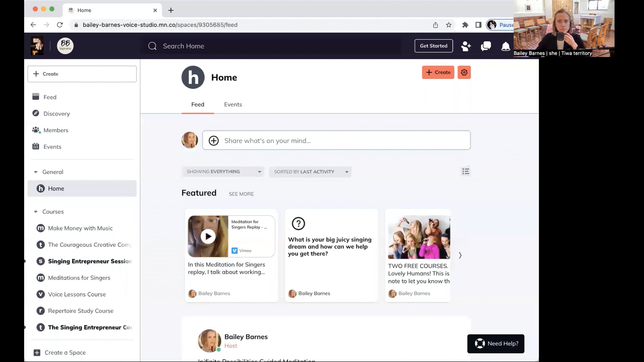Open the add member icon in header
This screenshot has height=362, width=644.
(466, 46)
